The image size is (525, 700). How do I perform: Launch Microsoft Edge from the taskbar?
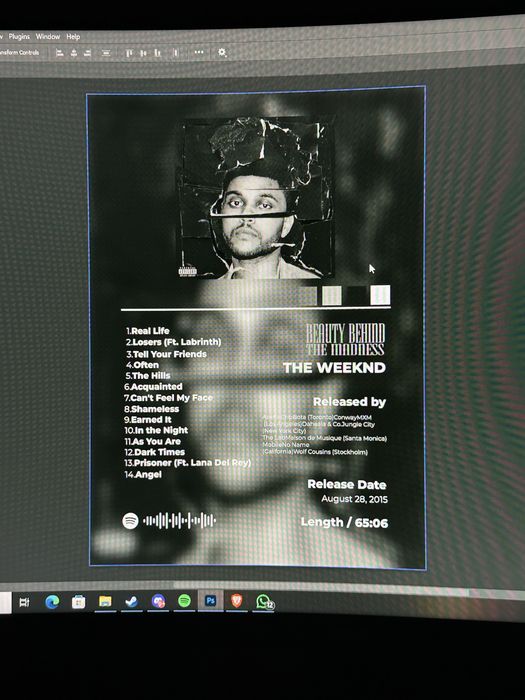pos(52,602)
